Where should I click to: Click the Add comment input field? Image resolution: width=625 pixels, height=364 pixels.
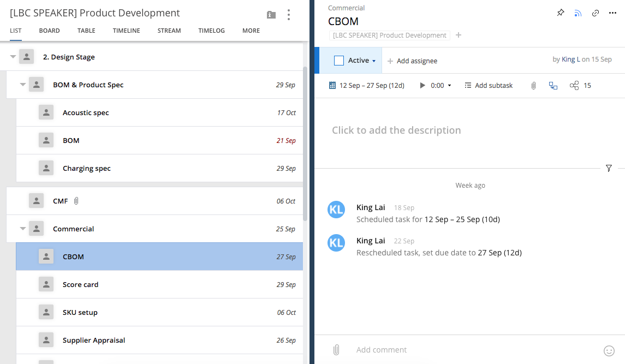(469, 350)
